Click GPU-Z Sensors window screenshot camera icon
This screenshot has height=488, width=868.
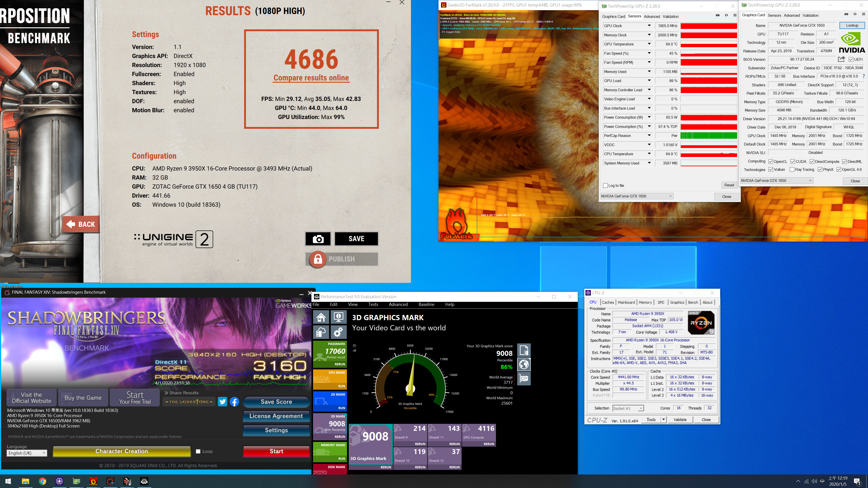717,16
